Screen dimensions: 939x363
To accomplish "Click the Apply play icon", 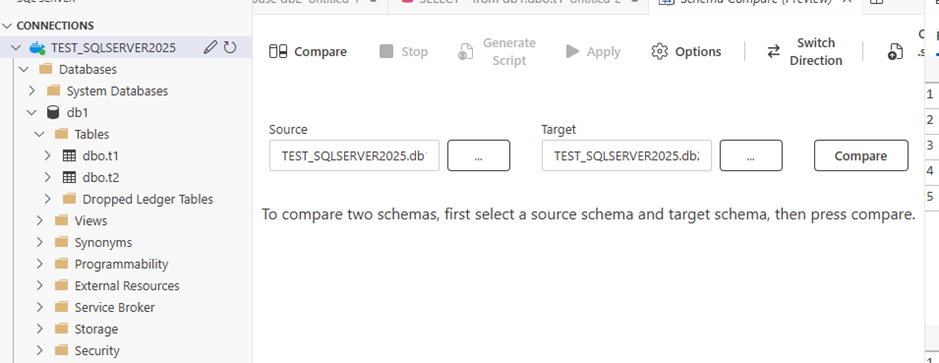I will click(573, 52).
